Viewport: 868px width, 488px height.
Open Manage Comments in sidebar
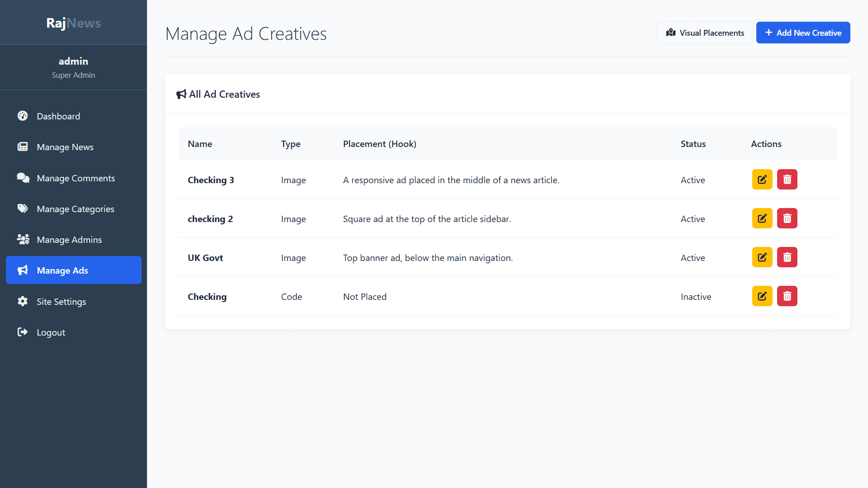[x=76, y=178]
